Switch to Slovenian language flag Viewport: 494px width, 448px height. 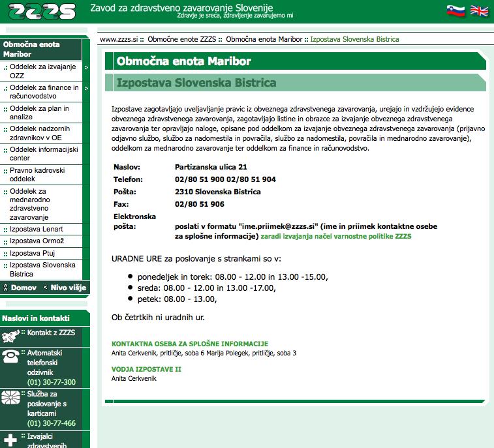point(455,11)
